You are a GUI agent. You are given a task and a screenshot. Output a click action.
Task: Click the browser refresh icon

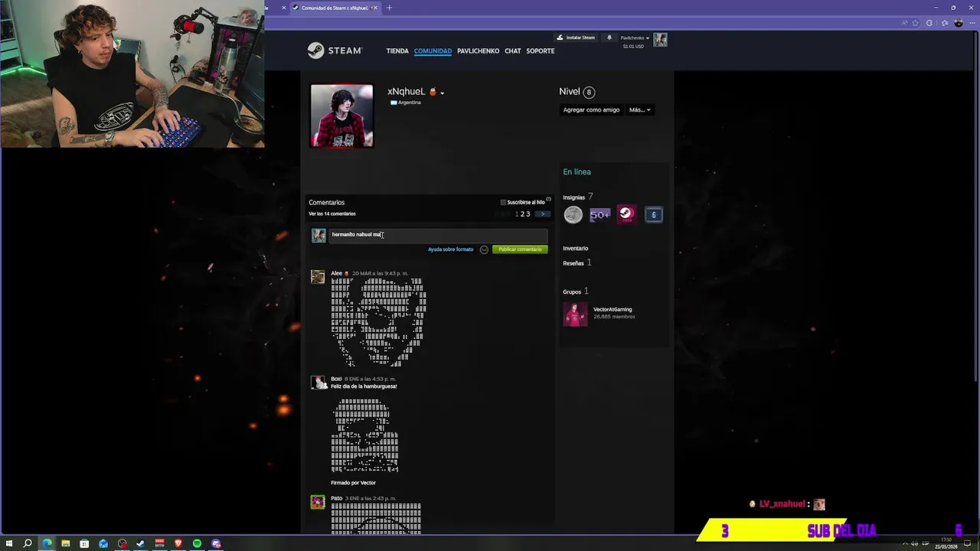(x=929, y=23)
